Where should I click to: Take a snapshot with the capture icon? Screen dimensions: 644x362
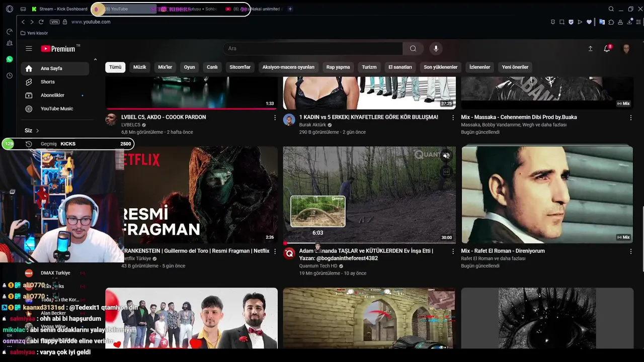[x=562, y=22]
